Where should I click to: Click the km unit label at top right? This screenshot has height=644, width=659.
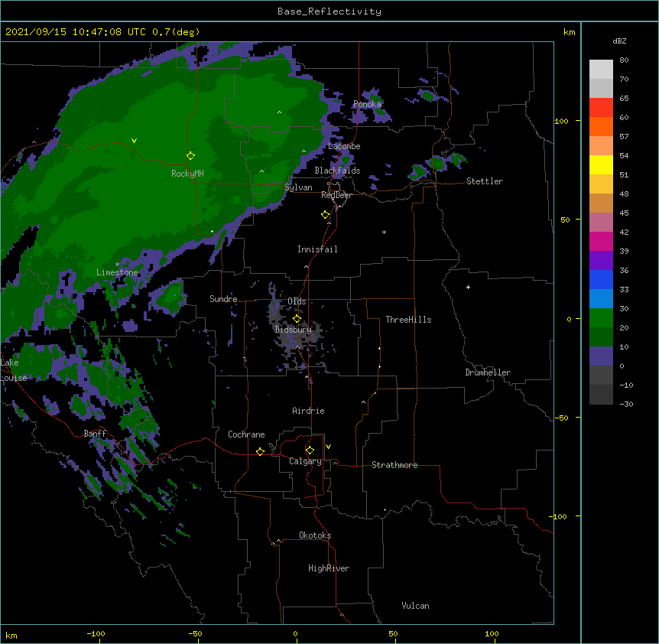point(569,32)
